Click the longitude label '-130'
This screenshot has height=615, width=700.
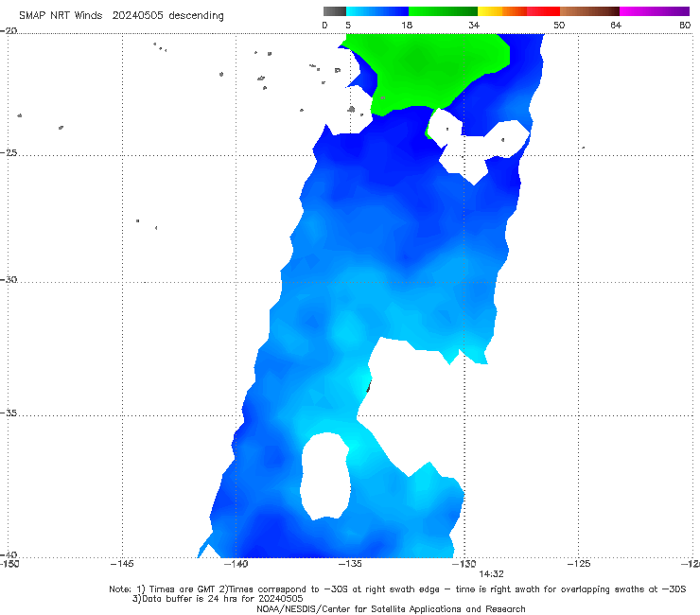464,564
